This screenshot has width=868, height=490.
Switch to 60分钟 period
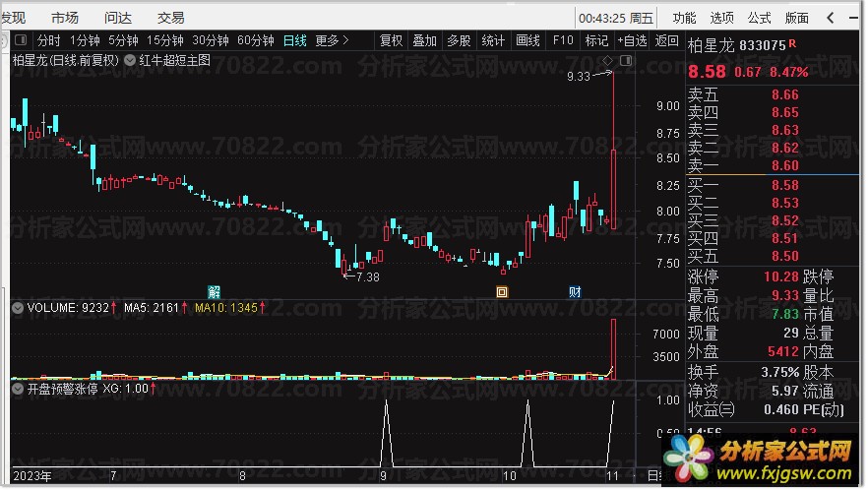256,40
